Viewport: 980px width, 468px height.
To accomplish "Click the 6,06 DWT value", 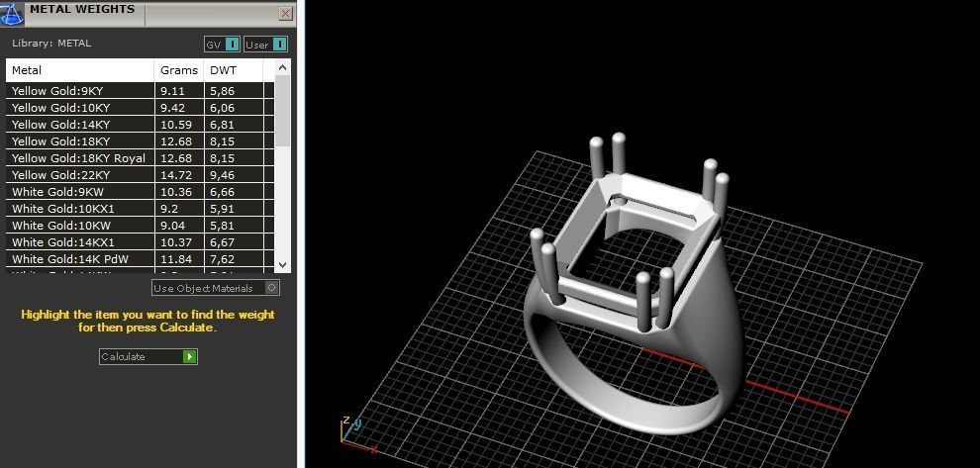I will coord(222,108).
